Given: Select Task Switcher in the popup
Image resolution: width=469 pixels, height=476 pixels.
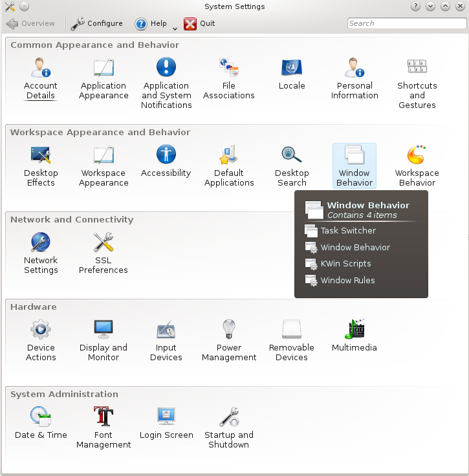Looking at the screenshot, I should pyautogui.click(x=347, y=231).
